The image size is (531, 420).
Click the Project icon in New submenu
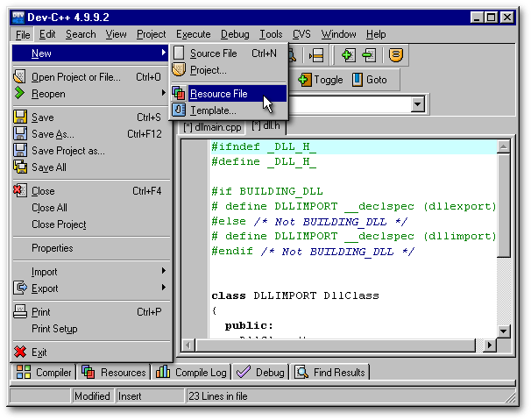[x=179, y=70]
